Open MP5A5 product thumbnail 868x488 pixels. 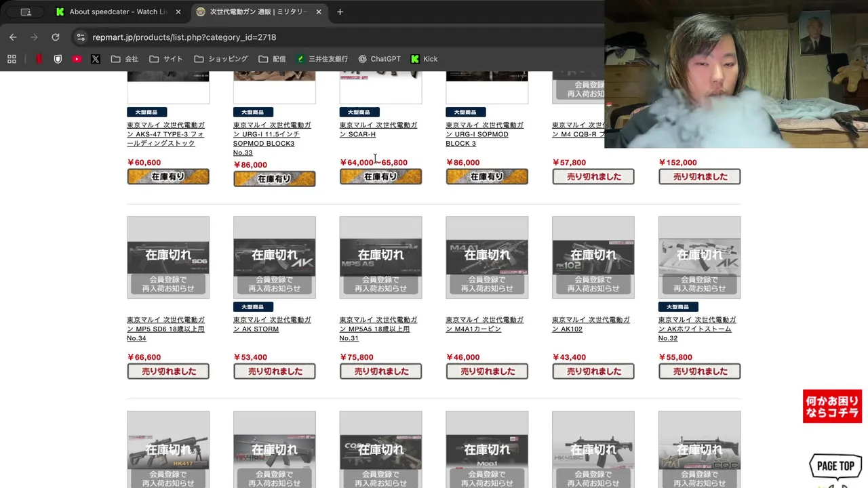pyautogui.click(x=380, y=258)
